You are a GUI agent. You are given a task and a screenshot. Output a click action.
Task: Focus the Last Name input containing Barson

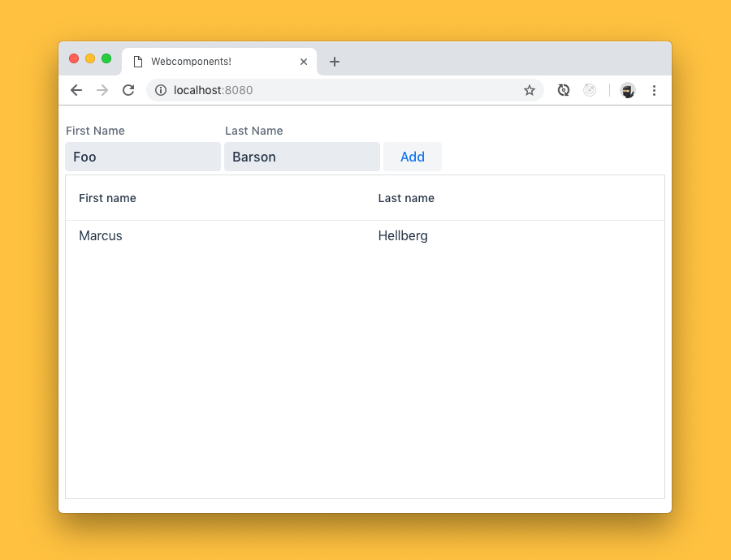tap(301, 156)
